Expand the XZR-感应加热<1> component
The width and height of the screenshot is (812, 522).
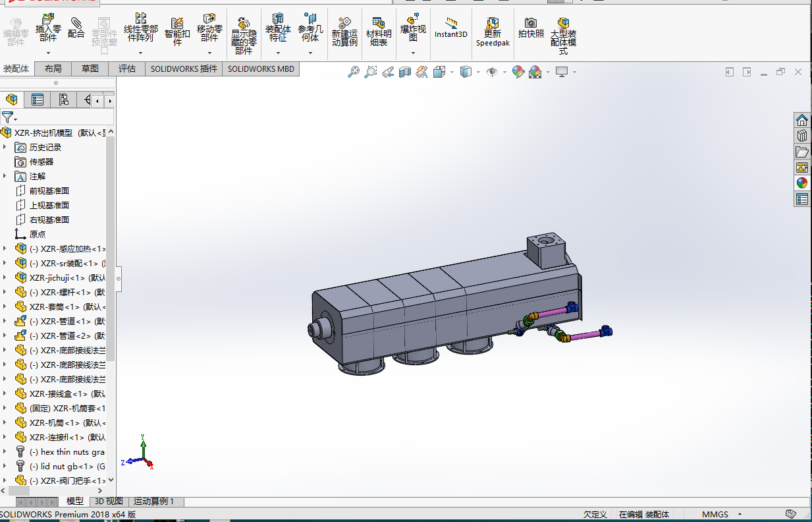pyautogui.click(x=5, y=248)
